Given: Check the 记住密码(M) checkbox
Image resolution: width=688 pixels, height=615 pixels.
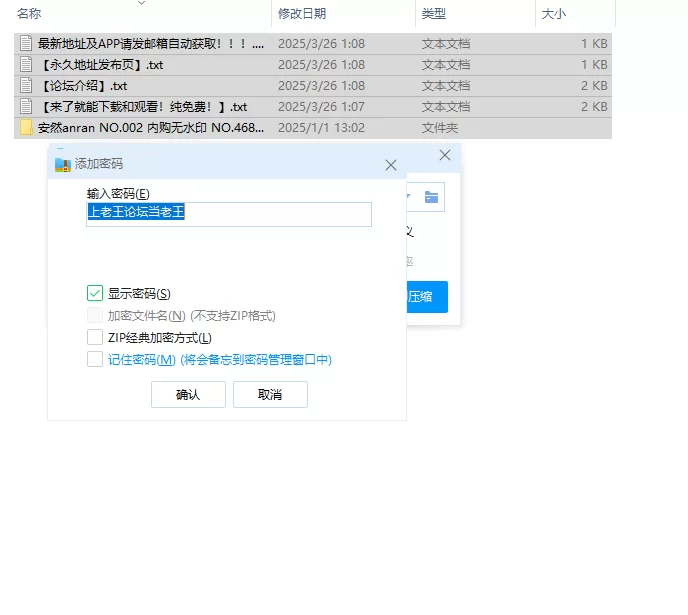Looking at the screenshot, I should [x=95, y=359].
